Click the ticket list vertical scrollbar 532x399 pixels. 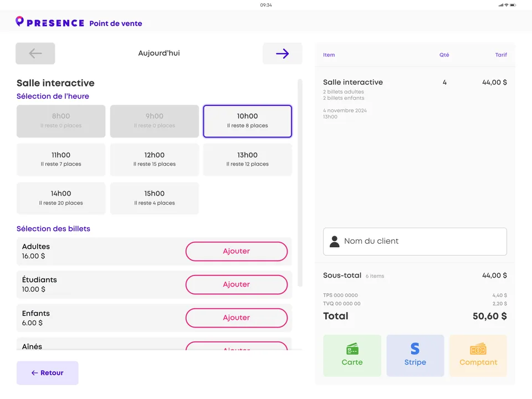[x=300, y=183]
